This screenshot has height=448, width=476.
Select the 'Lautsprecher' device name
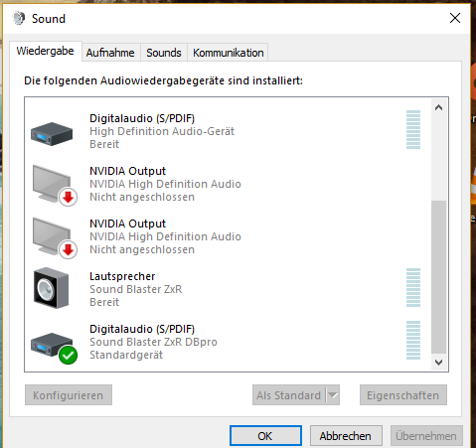[x=122, y=276]
